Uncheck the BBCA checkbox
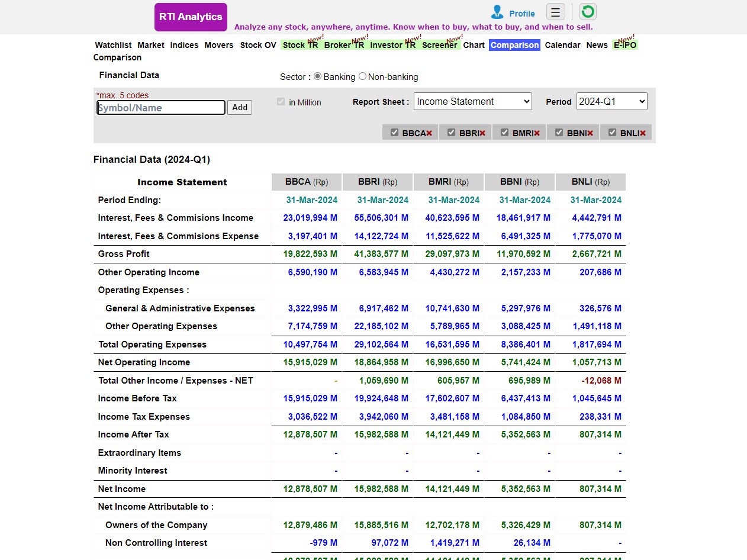 394,133
